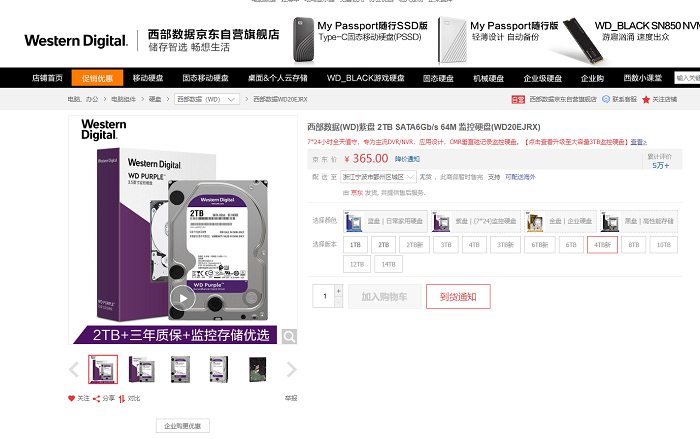Screen dimensions: 700x439
Task: Select the 2TB新 version
Action: 415,245
